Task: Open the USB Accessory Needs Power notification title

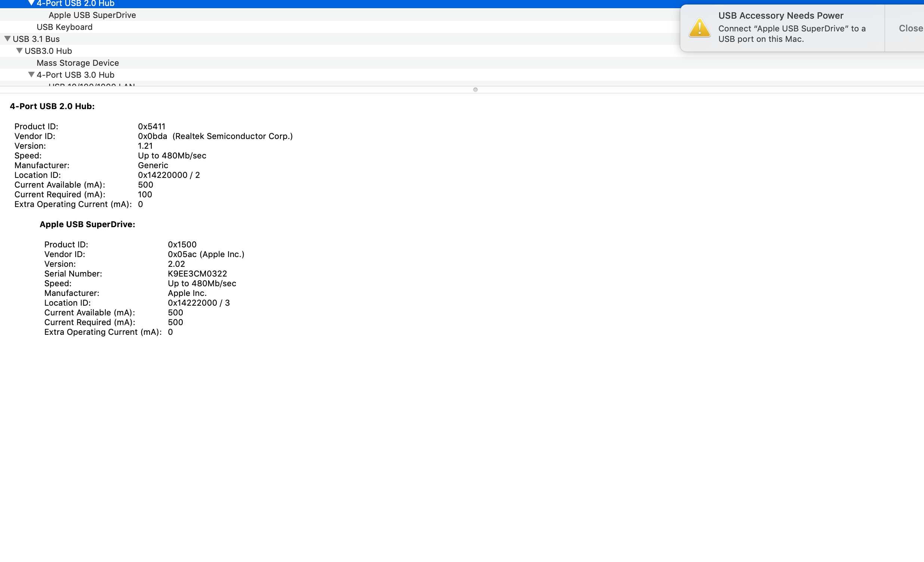Action: tap(781, 16)
